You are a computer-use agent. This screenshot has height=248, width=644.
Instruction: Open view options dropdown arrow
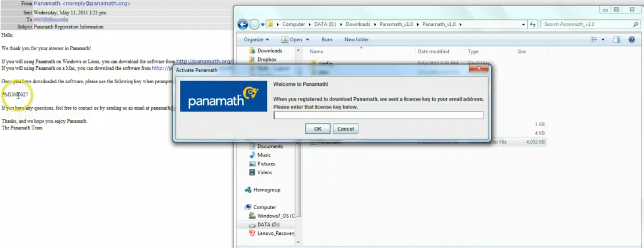(x=603, y=40)
